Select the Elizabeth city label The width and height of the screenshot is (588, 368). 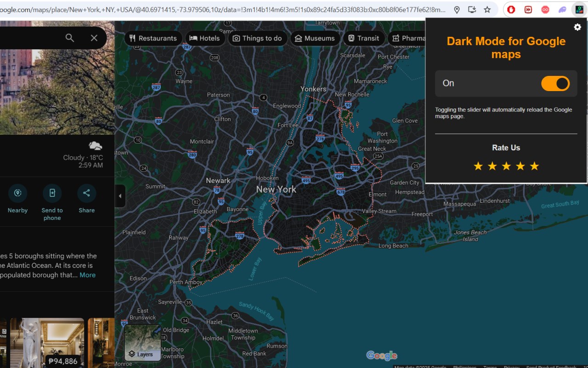205,212
